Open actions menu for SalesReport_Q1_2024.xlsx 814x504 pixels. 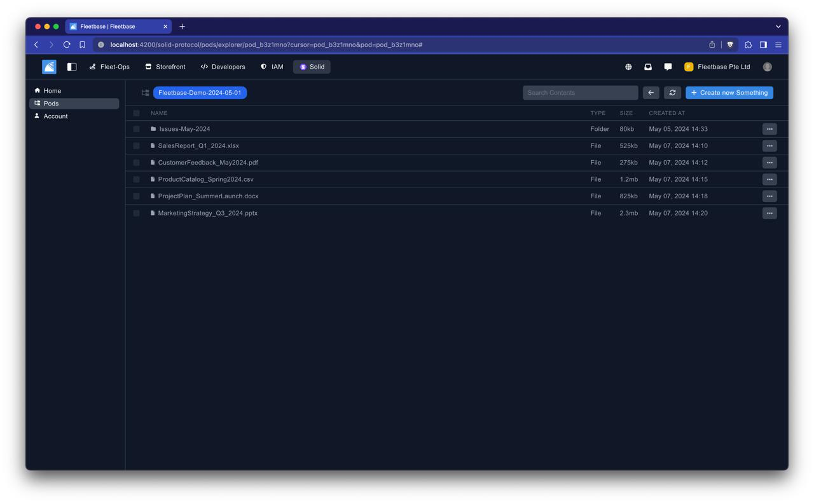point(769,146)
